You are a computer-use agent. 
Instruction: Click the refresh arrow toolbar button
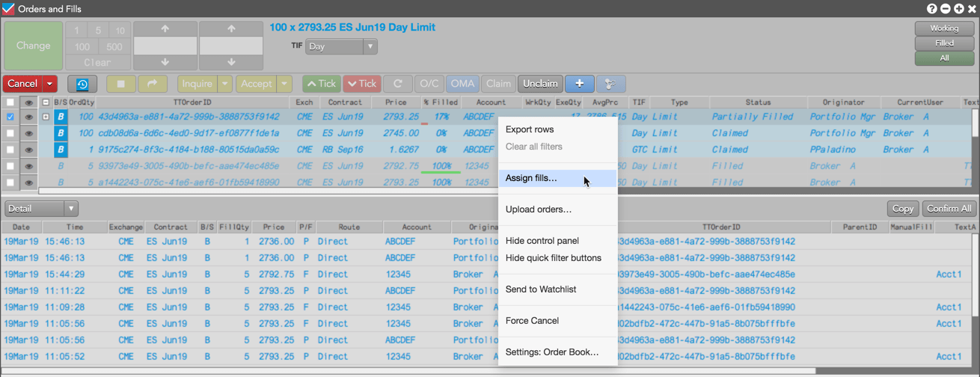tap(398, 84)
